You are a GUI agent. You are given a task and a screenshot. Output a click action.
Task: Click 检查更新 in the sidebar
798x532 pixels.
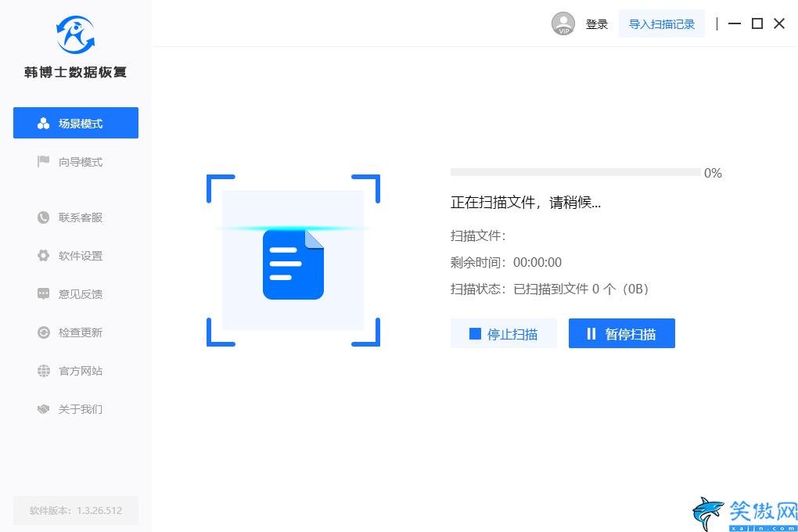pos(70,332)
